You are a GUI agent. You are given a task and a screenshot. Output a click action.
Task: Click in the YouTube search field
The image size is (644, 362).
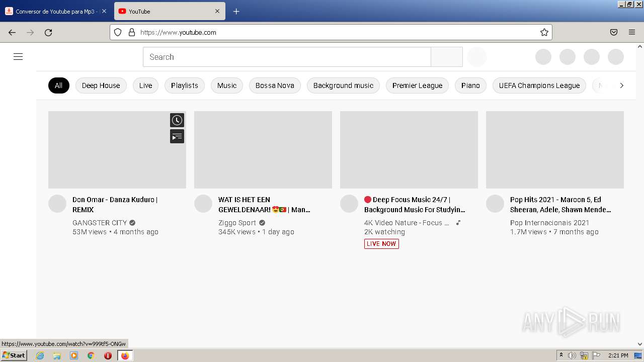[x=287, y=57]
